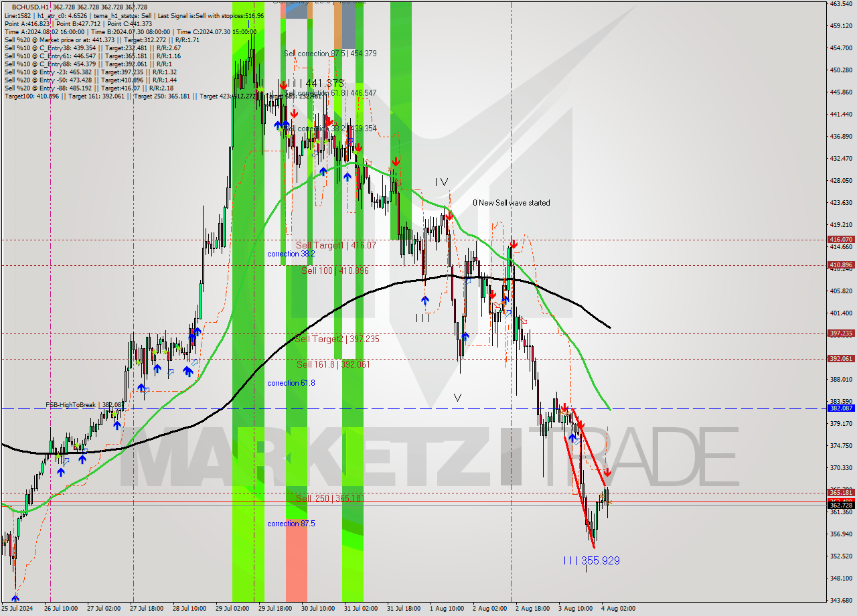Image resolution: width=857 pixels, height=616 pixels.
Task: Click the '30 Jul 10:00' time axis label
Action: 318,609
